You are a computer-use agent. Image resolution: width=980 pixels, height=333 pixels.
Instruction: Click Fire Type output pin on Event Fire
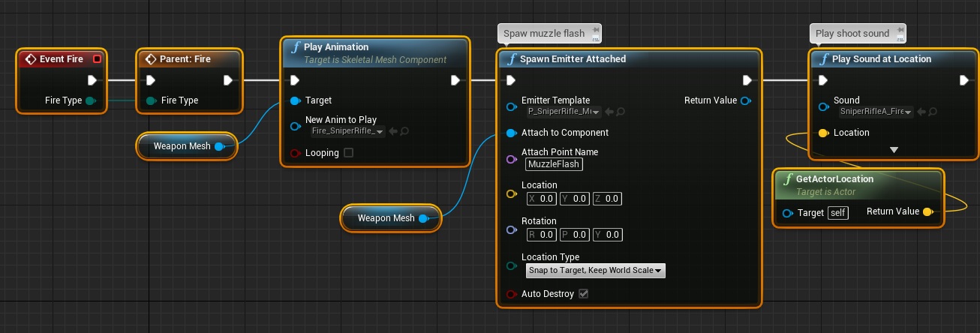tap(90, 100)
